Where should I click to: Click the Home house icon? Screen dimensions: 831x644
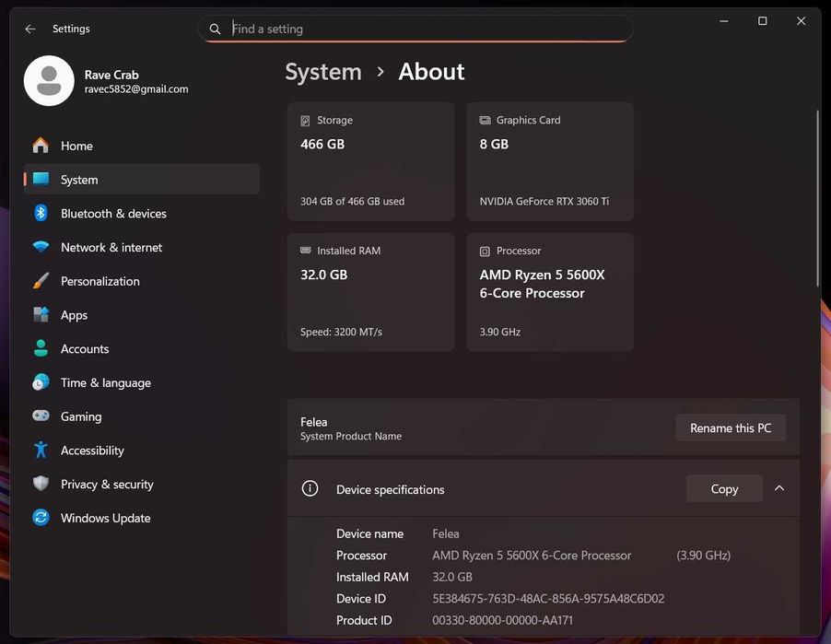pyautogui.click(x=41, y=146)
